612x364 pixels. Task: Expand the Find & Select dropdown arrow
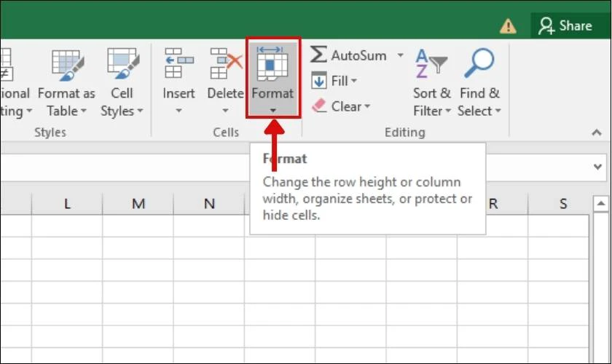498,111
